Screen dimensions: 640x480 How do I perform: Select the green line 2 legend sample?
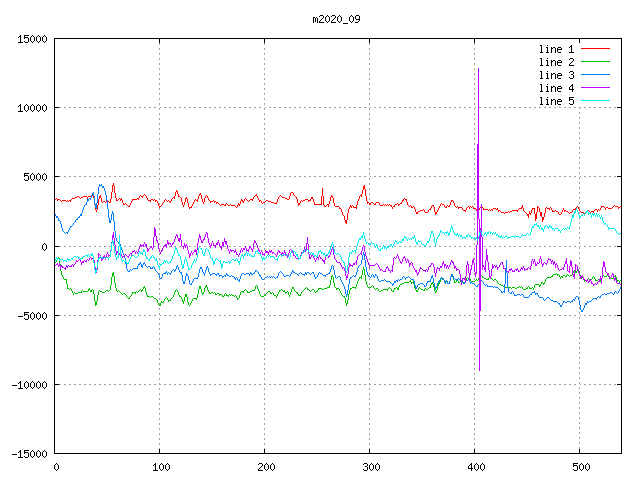pos(595,62)
